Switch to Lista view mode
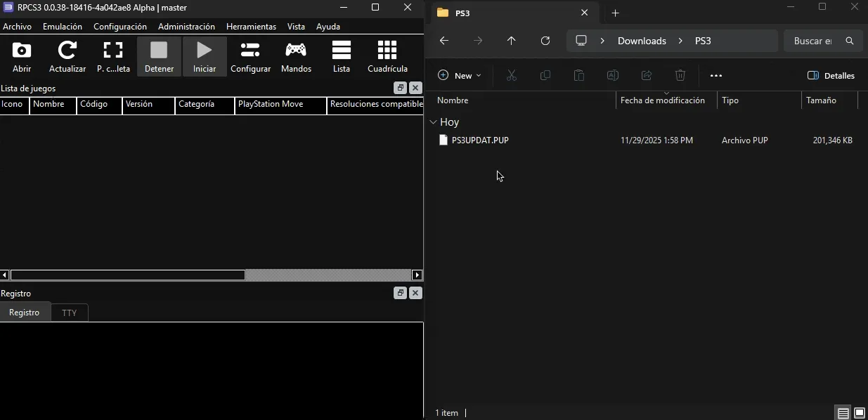 pos(342,51)
